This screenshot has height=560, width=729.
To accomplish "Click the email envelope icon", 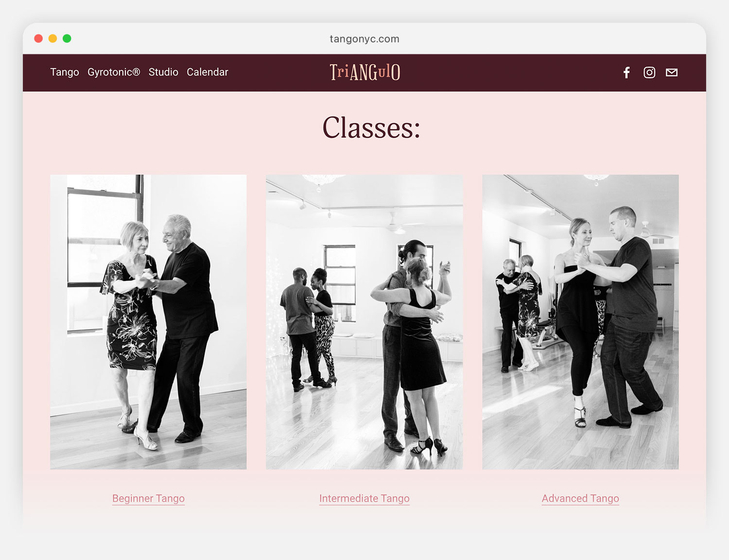I will (672, 72).
